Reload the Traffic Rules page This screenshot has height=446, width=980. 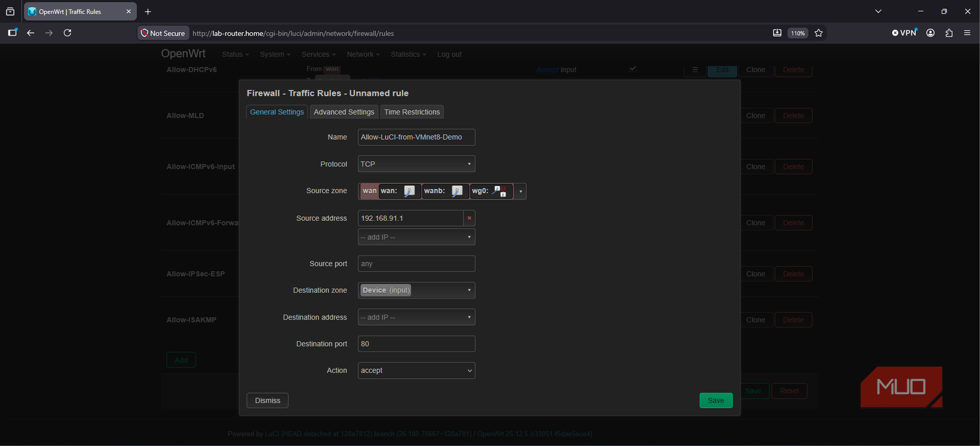(x=68, y=33)
